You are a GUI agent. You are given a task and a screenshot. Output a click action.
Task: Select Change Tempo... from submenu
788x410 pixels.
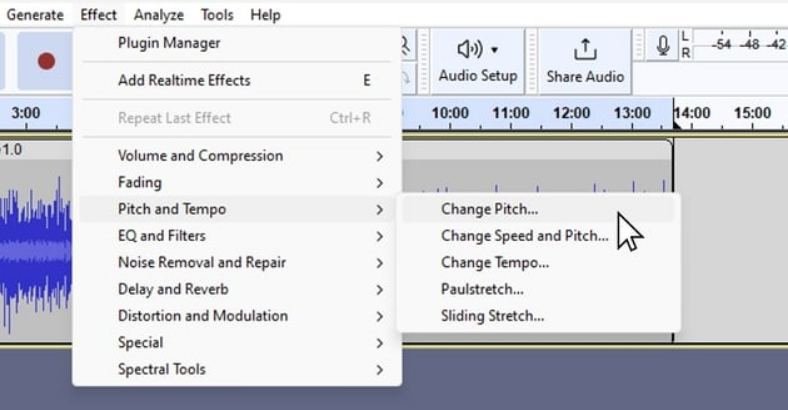coord(494,263)
